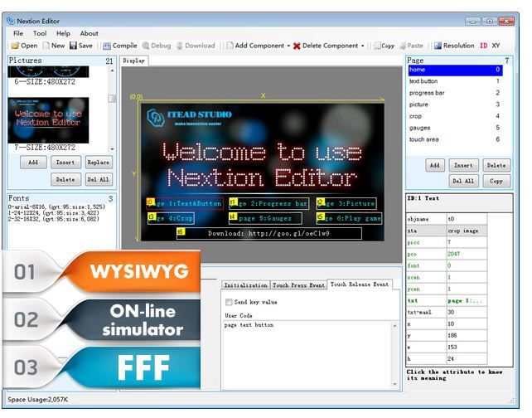Open the Tool menu
The width and height of the screenshot is (532, 418).
click(40, 33)
